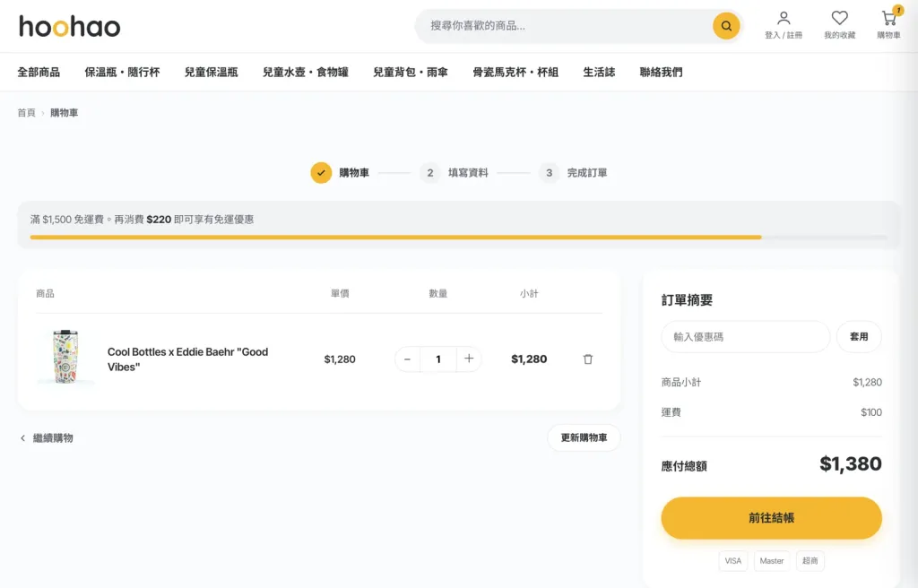The height and width of the screenshot is (588, 918).
Task: Increase quantity with plus button
Action: [469, 359]
